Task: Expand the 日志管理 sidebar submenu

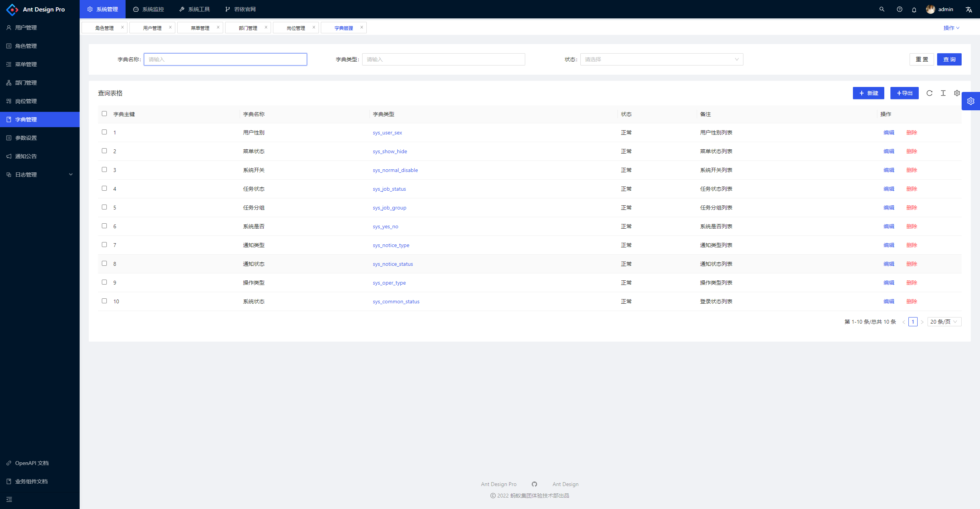Action: tap(40, 175)
